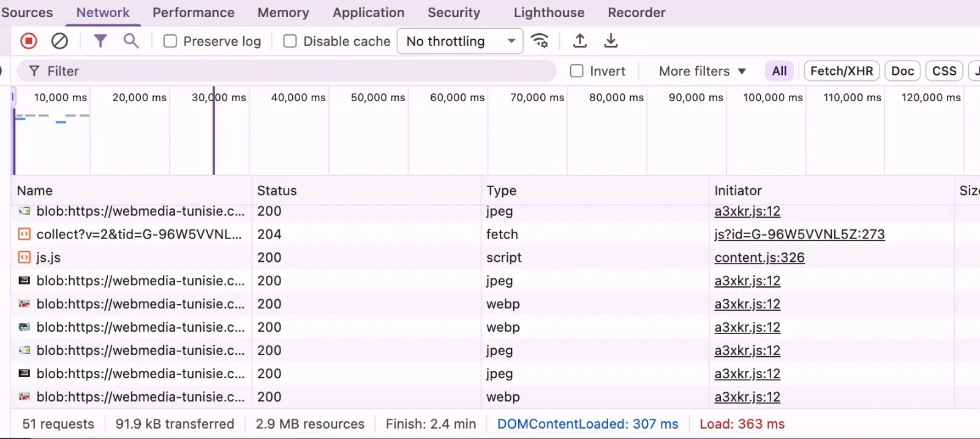Click the js.js script file icon
980x439 pixels.
(x=24, y=258)
